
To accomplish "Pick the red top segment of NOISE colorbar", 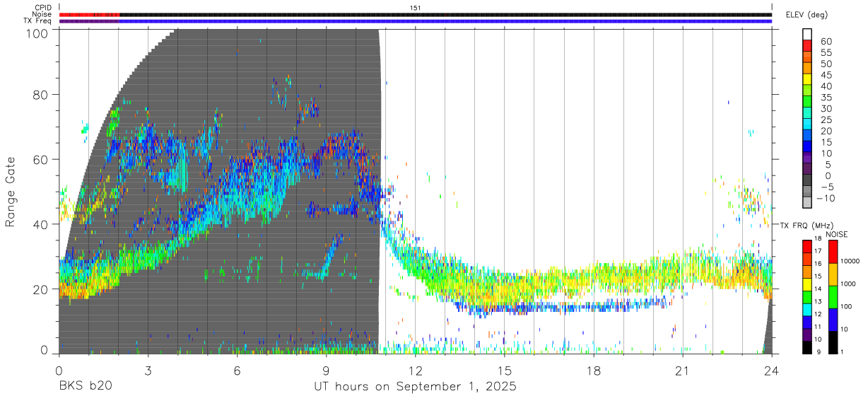I will [x=833, y=252].
